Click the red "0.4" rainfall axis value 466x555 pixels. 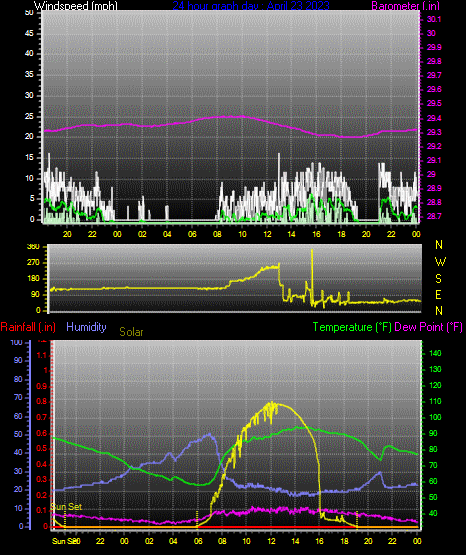click(x=42, y=464)
